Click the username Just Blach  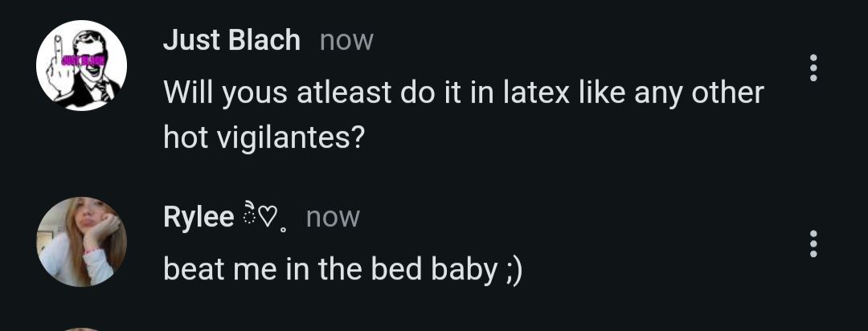231,40
